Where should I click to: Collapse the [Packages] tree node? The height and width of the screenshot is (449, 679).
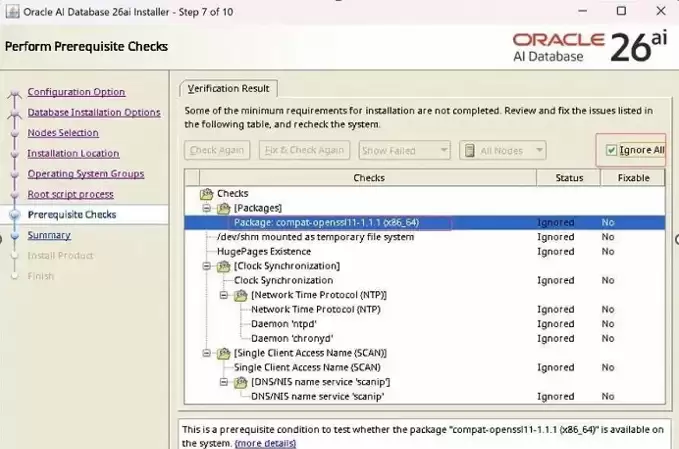207,208
